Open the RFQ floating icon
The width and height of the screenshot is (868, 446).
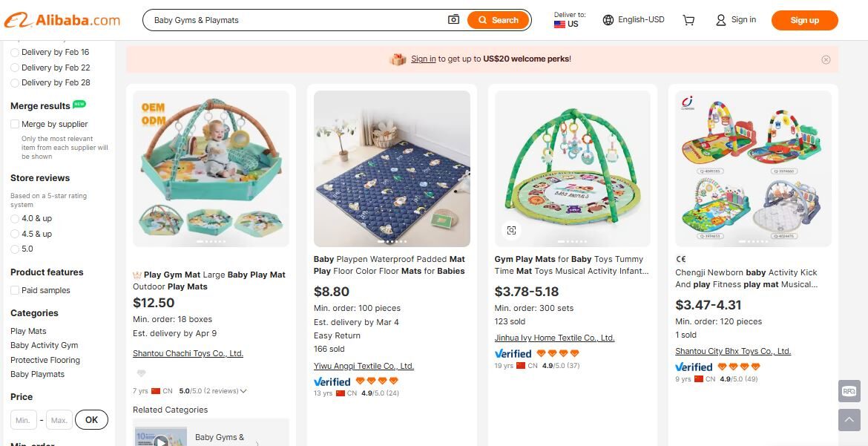click(849, 391)
